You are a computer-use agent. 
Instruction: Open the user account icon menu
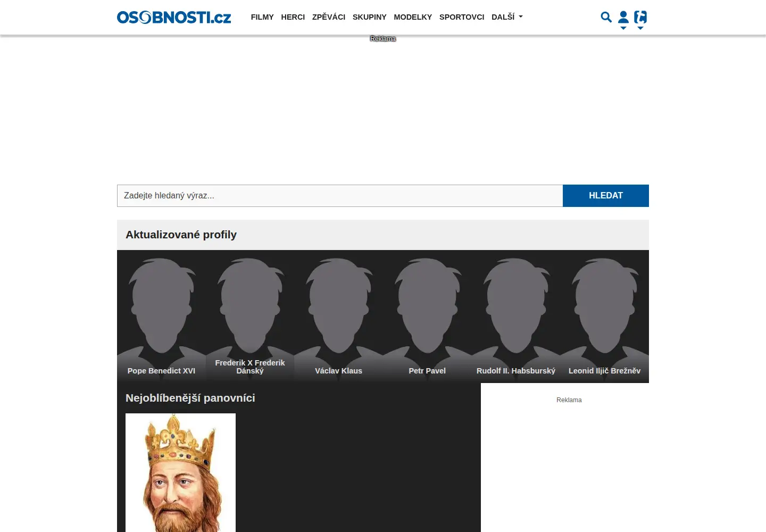(623, 20)
